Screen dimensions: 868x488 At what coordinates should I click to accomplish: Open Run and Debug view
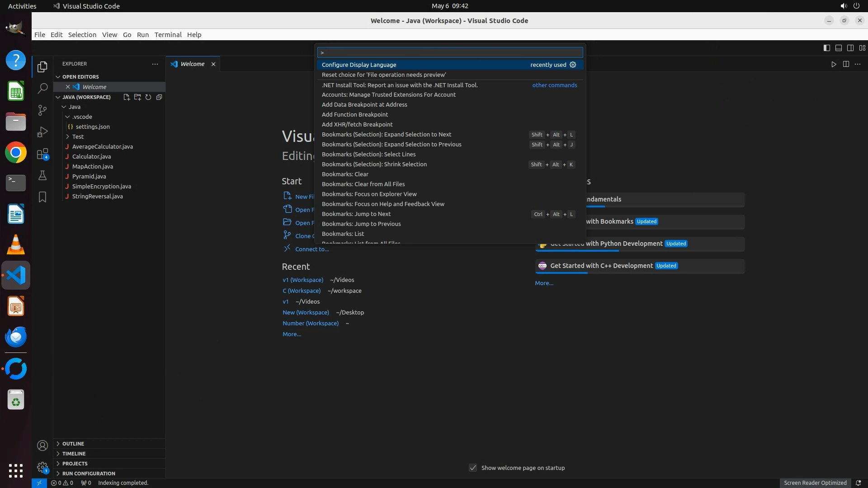tap(42, 132)
